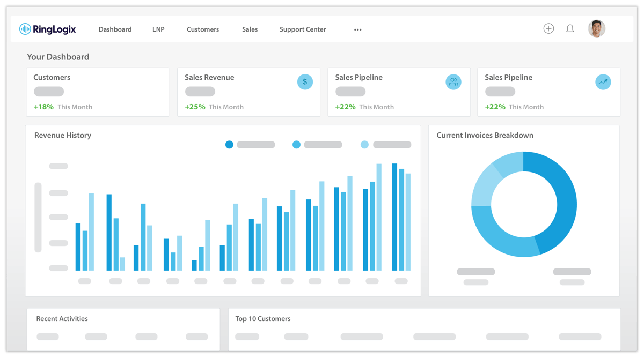The height and width of the screenshot is (358, 644).
Task: Click the Revenue History vertical axis bar
Action: click(38, 217)
